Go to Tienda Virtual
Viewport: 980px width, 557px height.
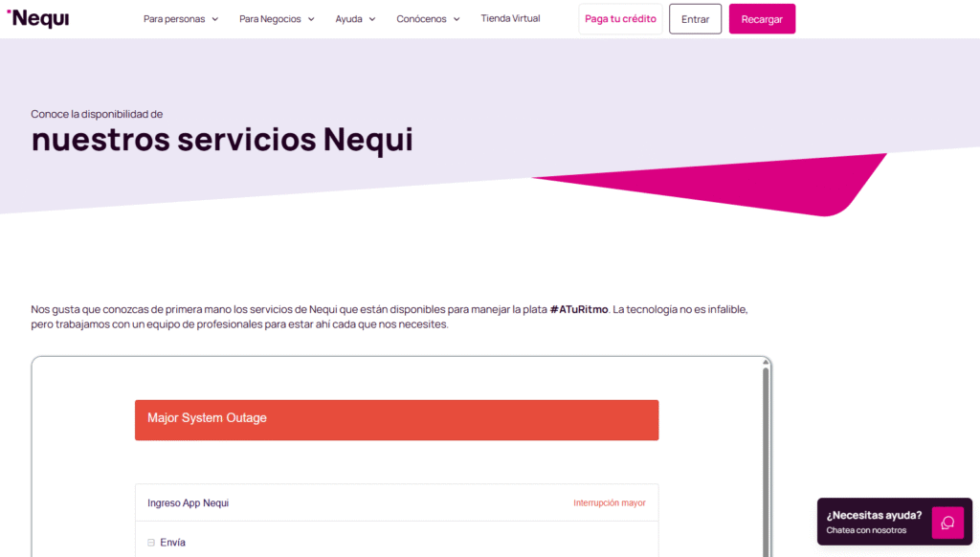click(x=510, y=18)
